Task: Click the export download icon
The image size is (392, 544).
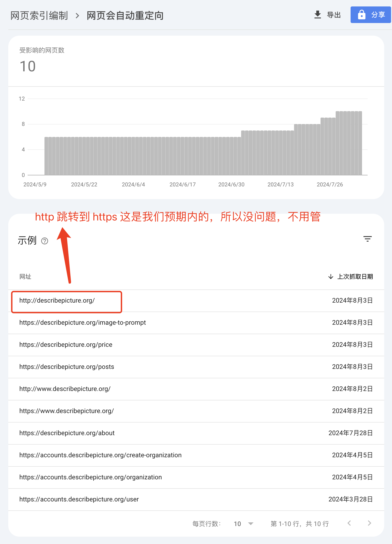Action: [317, 15]
